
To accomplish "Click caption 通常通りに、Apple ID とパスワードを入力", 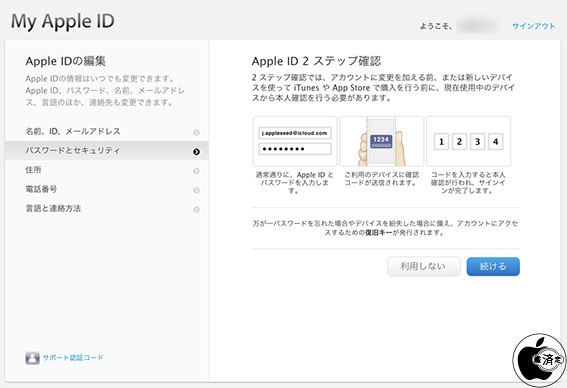I will click(x=295, y=183).
